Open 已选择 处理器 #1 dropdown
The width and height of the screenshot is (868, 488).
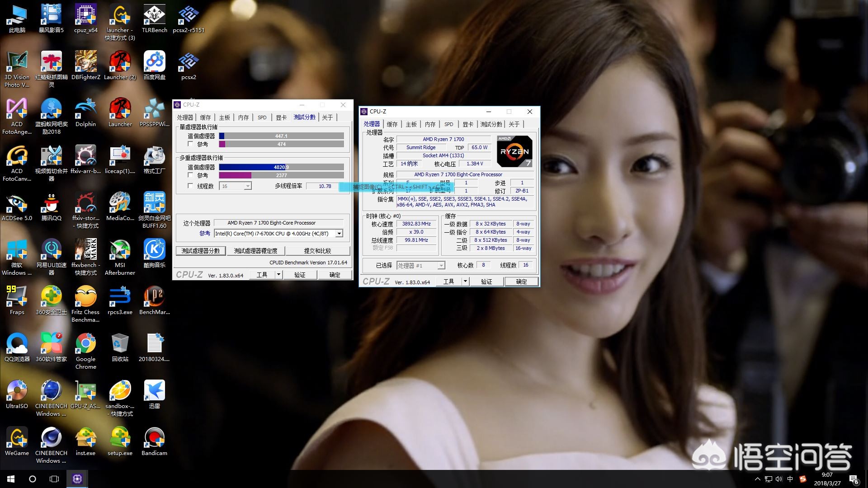point(421,266)
